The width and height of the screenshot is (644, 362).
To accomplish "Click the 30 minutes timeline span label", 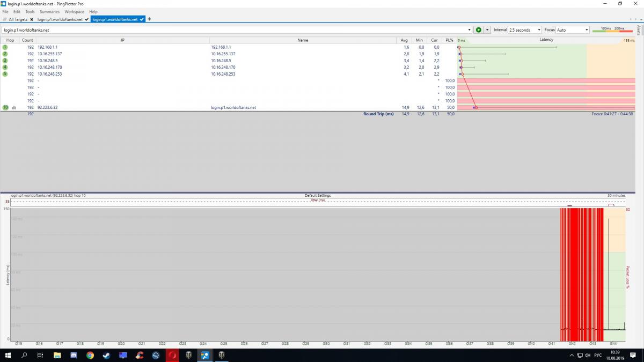I will click(x=616, y=195).
